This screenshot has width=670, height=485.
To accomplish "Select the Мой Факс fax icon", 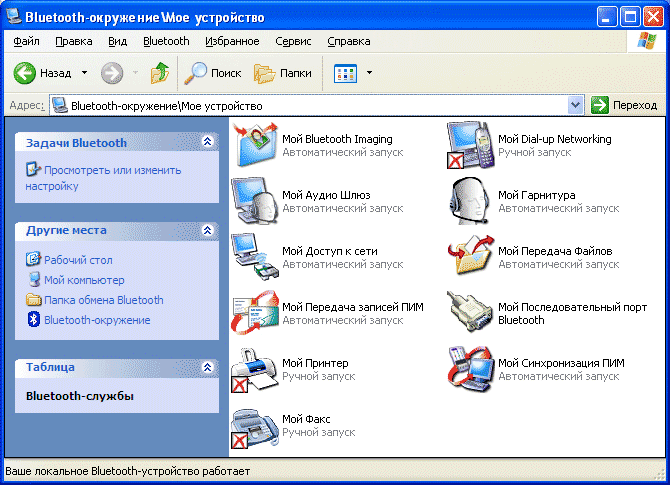I will (255, 428).
